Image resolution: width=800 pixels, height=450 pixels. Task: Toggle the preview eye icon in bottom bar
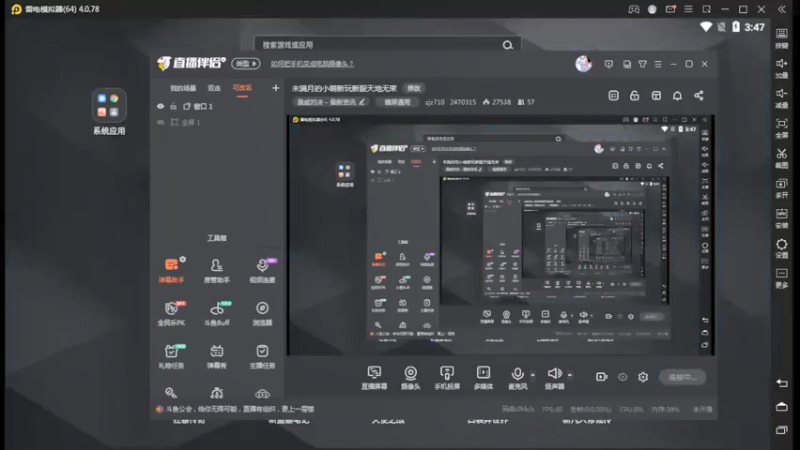(622, 377)
